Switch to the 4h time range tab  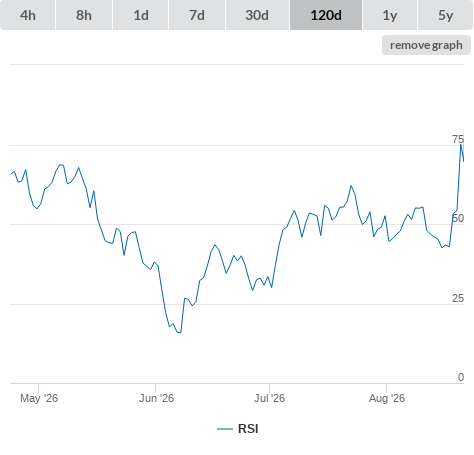coord(27,15)
